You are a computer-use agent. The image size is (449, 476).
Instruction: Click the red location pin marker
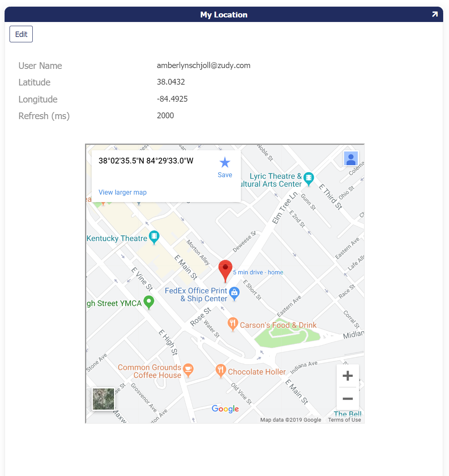point(226,269)
